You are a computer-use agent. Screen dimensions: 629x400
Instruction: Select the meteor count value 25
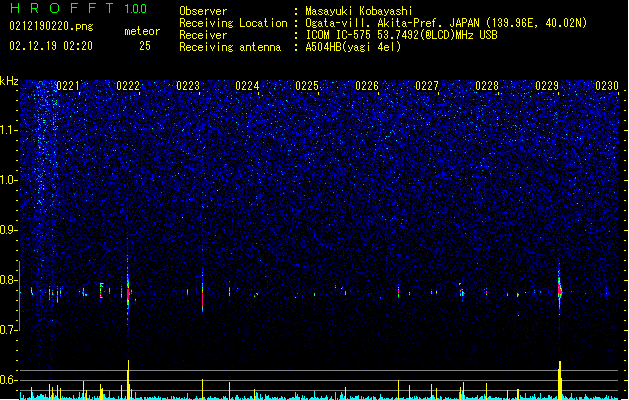[145, 46]
